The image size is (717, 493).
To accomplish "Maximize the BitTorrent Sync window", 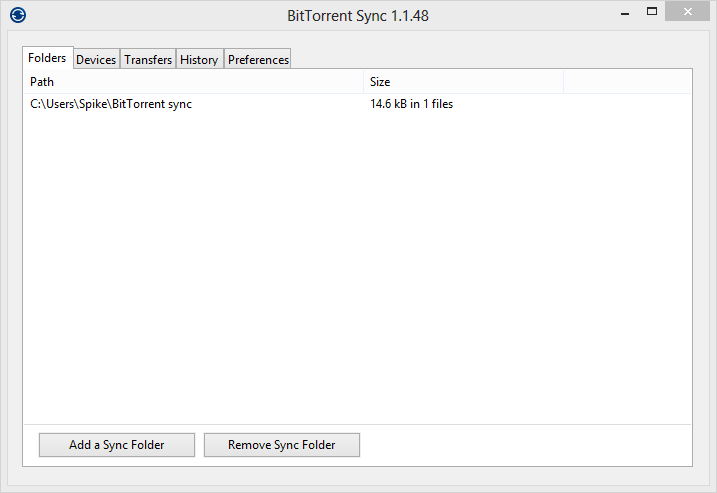I will coord(652,11).
